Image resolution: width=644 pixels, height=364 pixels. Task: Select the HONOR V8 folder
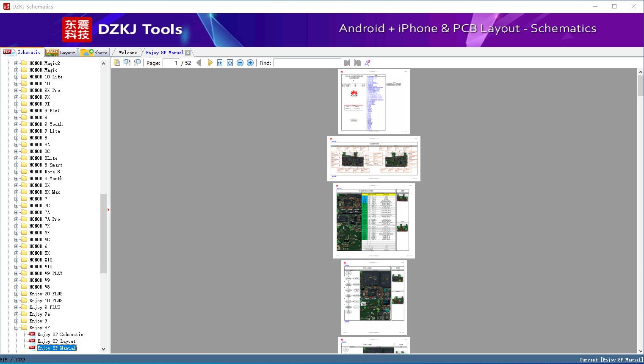[39, 287]
